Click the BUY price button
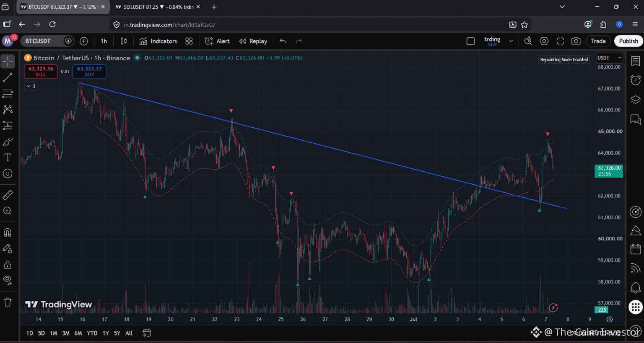The image size is (644, 343). pos(89,71)
